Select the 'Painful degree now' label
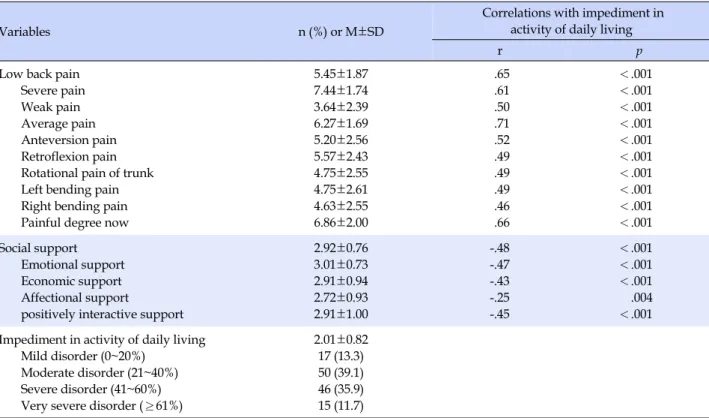 (75, 223)
